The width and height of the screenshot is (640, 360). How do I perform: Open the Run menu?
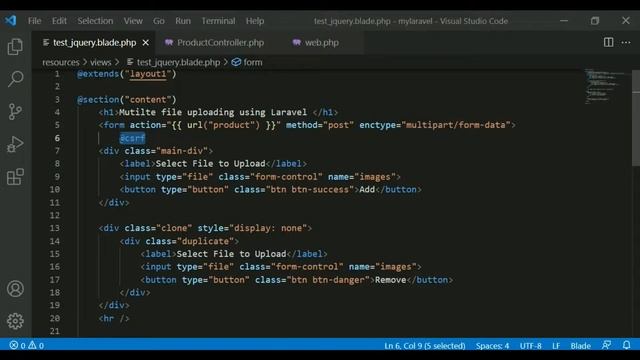click(183, 21)
